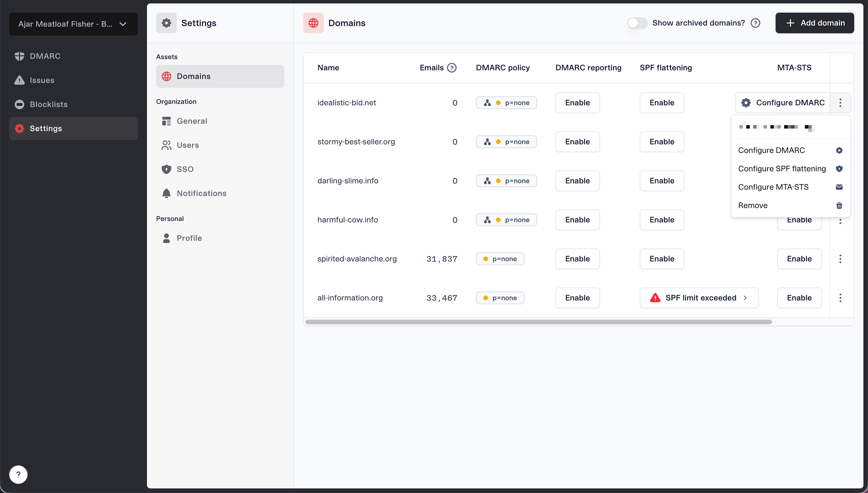Select Remove in the context menu

[753, 205]
